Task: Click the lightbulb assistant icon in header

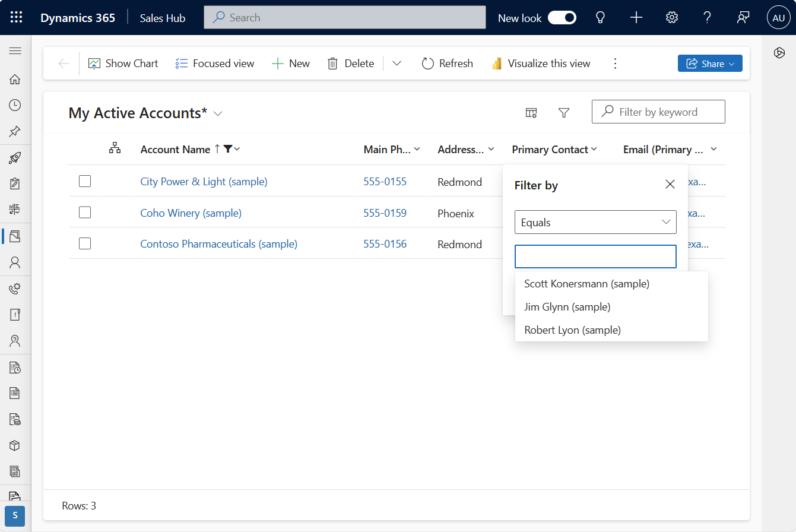Action: (x=601, y=18)
